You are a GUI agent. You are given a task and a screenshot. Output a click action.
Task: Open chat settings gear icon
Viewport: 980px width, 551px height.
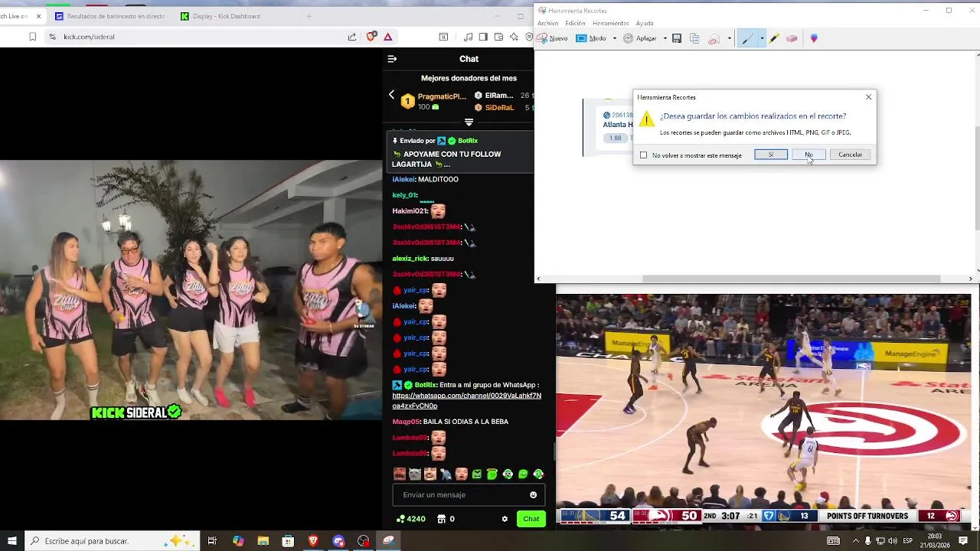coord(505,519)
